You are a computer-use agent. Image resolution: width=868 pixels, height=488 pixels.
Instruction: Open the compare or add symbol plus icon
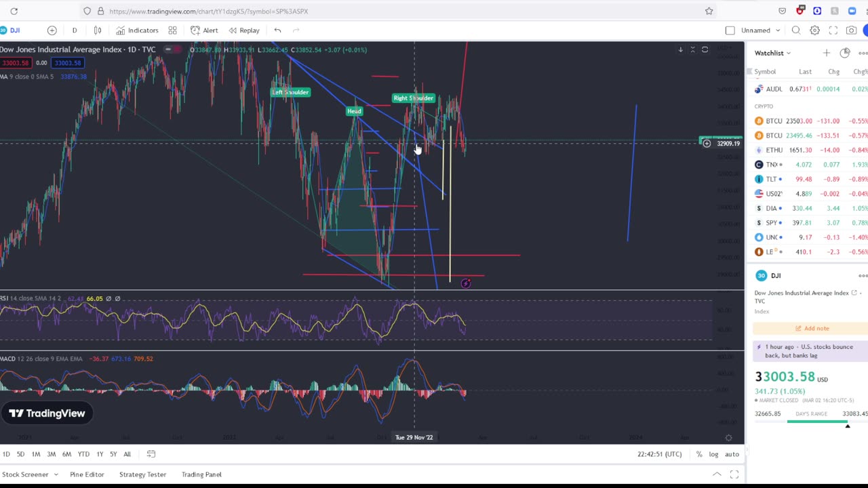52,30
